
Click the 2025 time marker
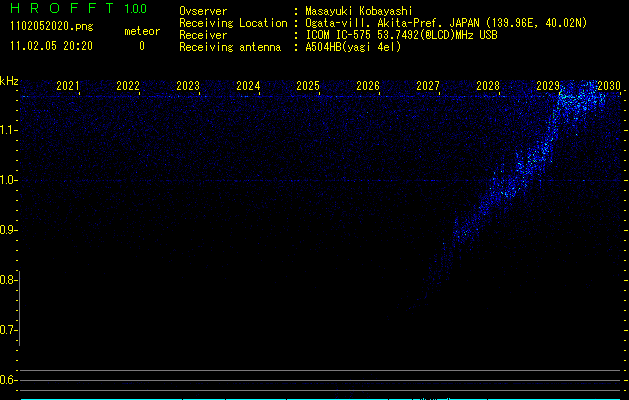coord(308,86)
